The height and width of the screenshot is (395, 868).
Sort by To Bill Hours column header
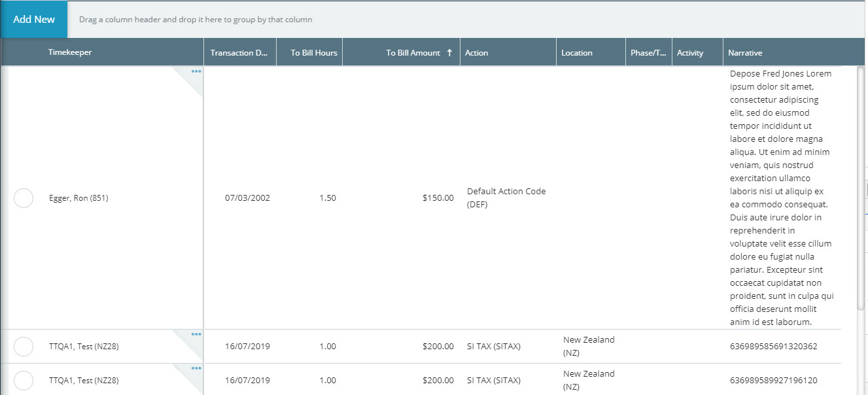314,53
